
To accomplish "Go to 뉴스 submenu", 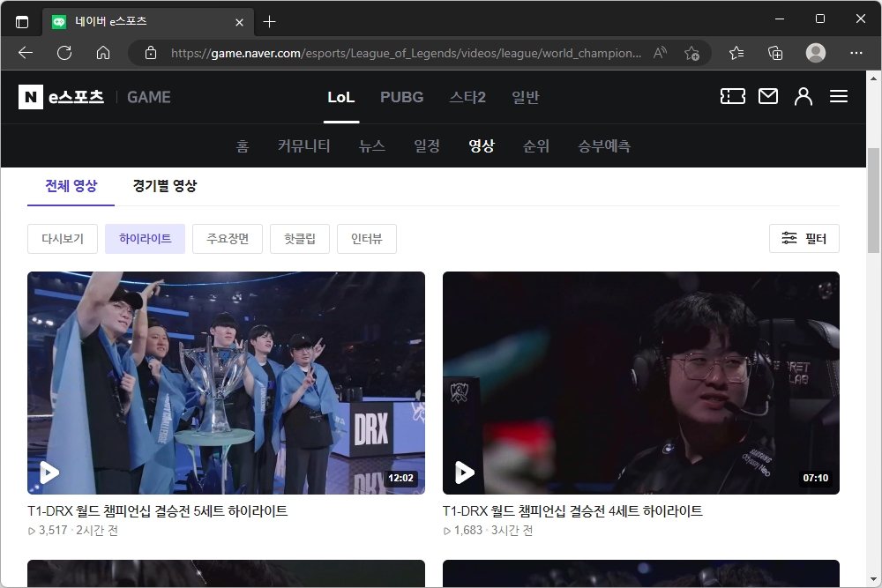I will [372, 145].
